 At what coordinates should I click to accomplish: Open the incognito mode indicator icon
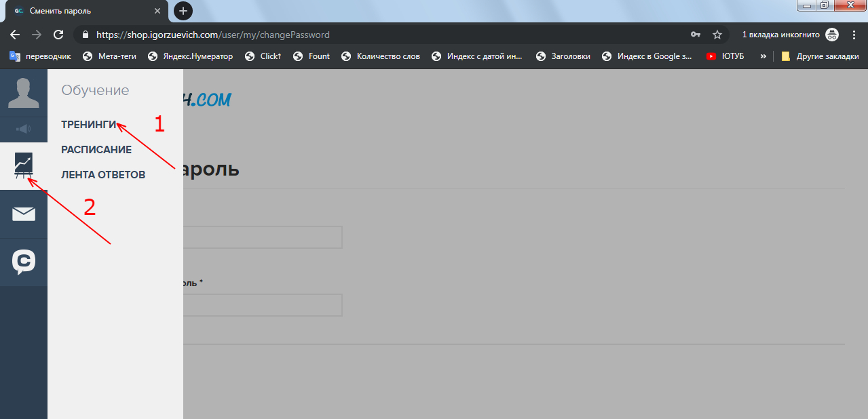click(832, 35)
